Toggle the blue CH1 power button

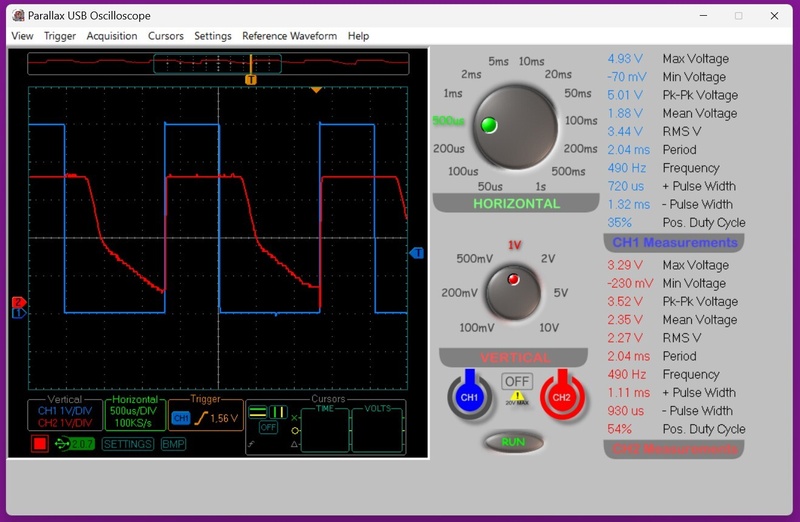tap(469, 395)
